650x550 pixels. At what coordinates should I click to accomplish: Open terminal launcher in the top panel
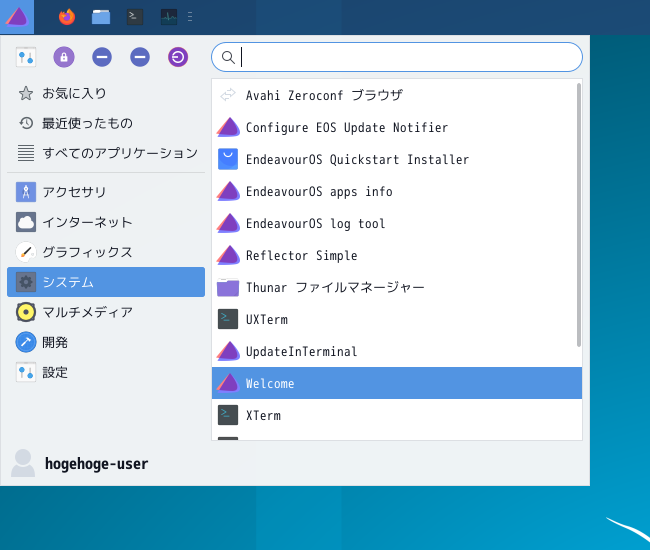point(135,17)
